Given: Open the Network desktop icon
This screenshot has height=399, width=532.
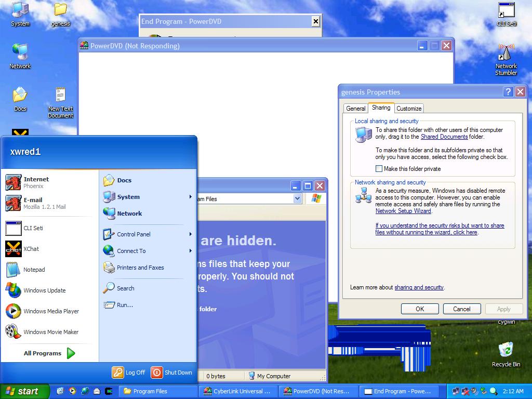Looking at the screenshot, I should tap(20, 56).
